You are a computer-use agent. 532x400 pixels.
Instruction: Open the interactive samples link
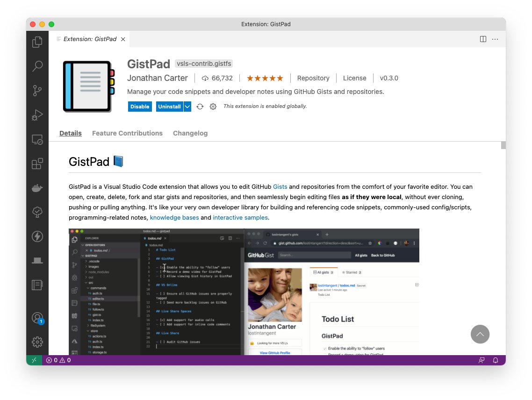(x=240, y=217)
